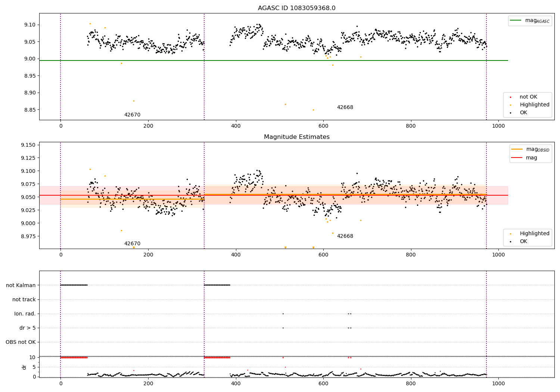The width and height of the screenshot is (560, 392).
Task: Select the mag OBSID legend entry label
Action: click(x=538, y=149)
